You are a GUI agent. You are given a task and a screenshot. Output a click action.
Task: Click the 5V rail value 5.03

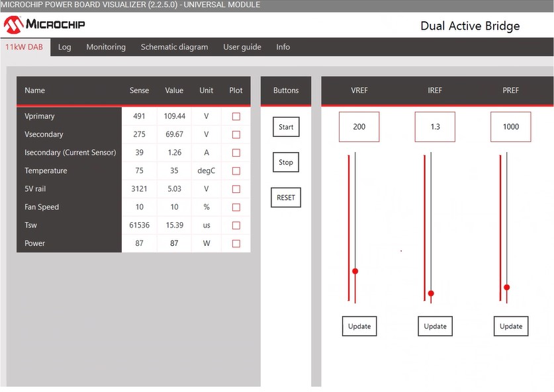(175, 189)
